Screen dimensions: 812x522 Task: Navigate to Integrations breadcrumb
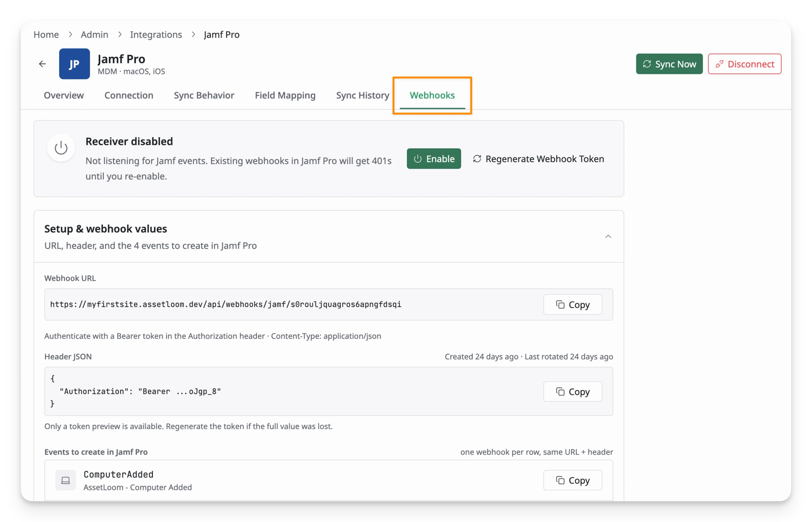(x=156, y=35)
